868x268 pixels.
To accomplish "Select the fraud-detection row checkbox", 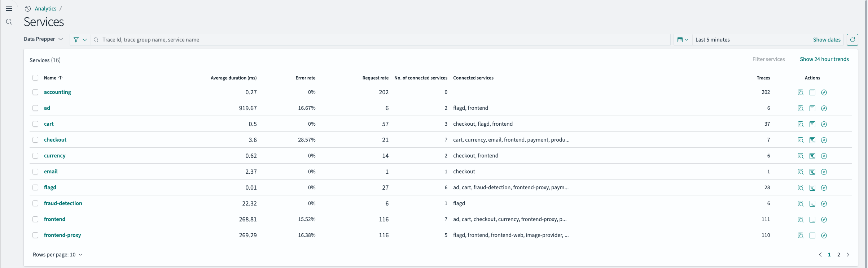I will click(35, 203).
